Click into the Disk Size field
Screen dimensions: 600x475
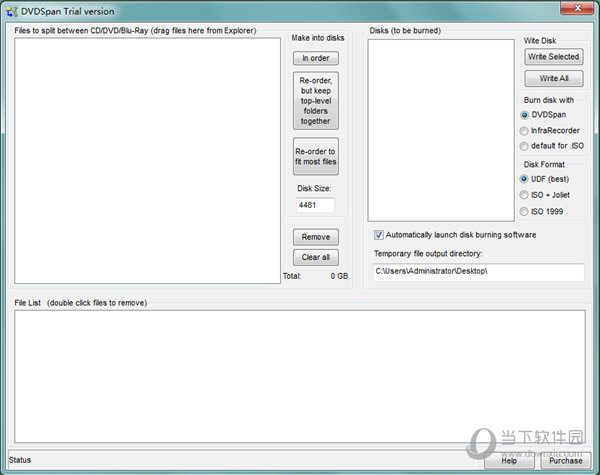tap(315, 205)
